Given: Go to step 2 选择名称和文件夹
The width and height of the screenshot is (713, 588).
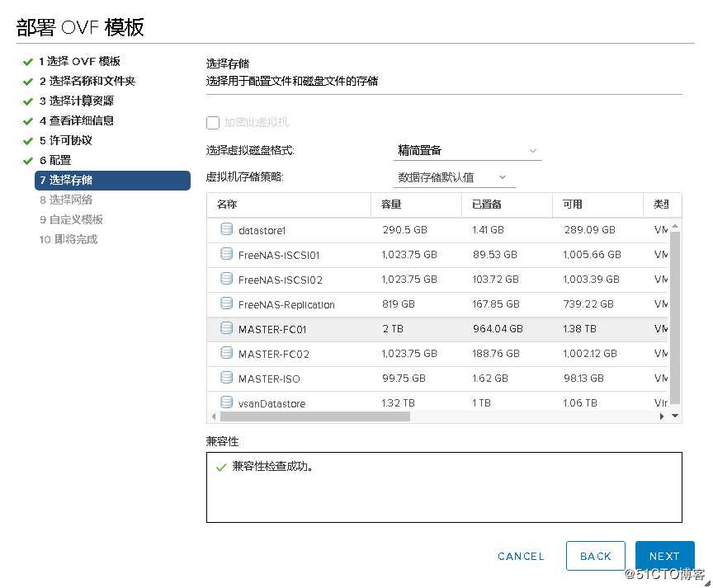Looking at the screenshot, I should tap(87, 82).
